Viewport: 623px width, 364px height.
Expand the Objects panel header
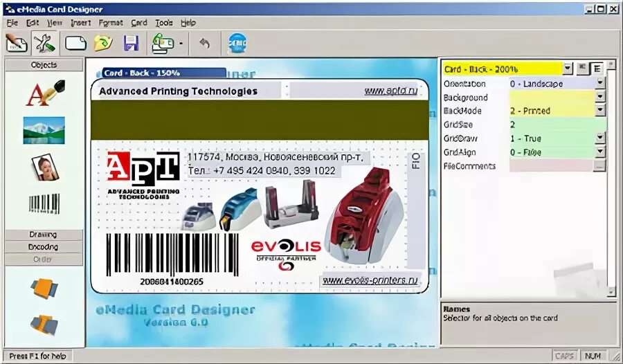click(44, 65)
